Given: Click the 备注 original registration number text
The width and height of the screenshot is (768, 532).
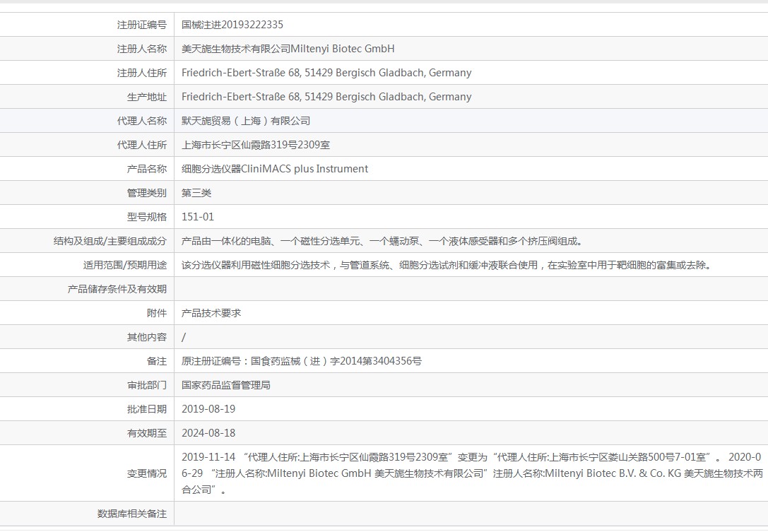Looking at the screenshot, I should point(301,360).
